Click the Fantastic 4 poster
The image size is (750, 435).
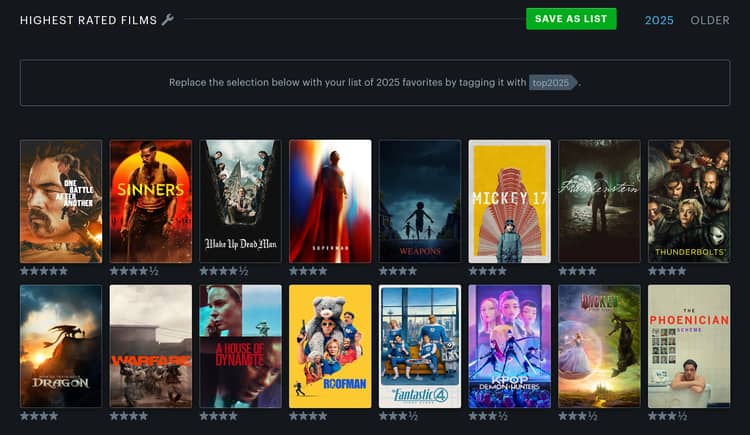point(420,346)
